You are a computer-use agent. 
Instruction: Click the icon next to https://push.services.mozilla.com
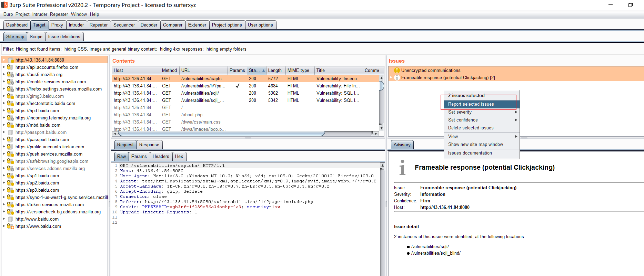coord(10,154)
